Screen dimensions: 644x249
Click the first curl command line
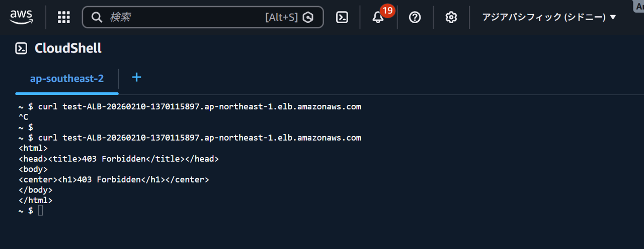coord(199,107)
